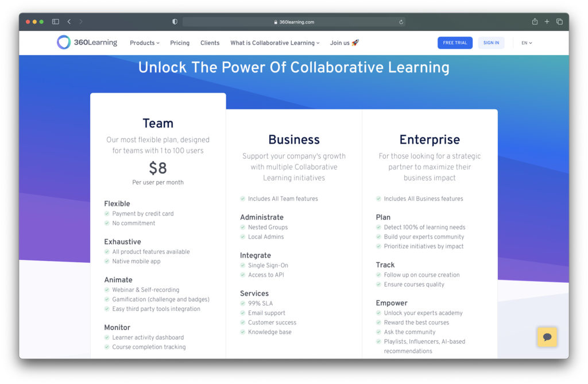
Task: Click the Empower section heading
Action: pos(392,303)
